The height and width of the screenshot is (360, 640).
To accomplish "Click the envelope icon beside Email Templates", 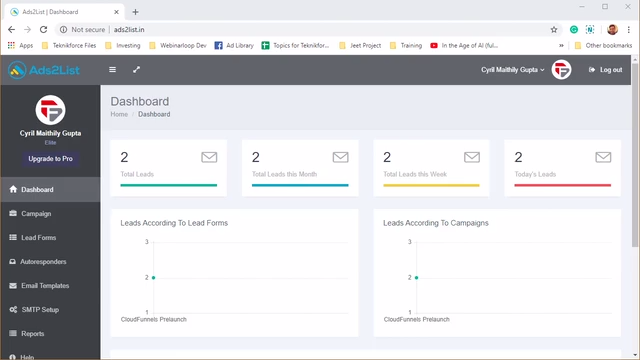I will pyautogui.click(x=13, y=286).
